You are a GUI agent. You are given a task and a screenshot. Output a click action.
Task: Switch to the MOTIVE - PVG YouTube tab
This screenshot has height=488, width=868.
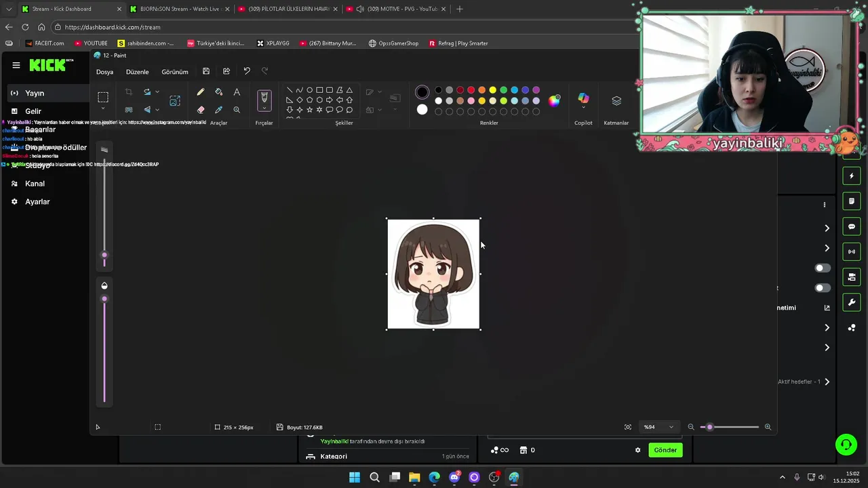point(395,9)
